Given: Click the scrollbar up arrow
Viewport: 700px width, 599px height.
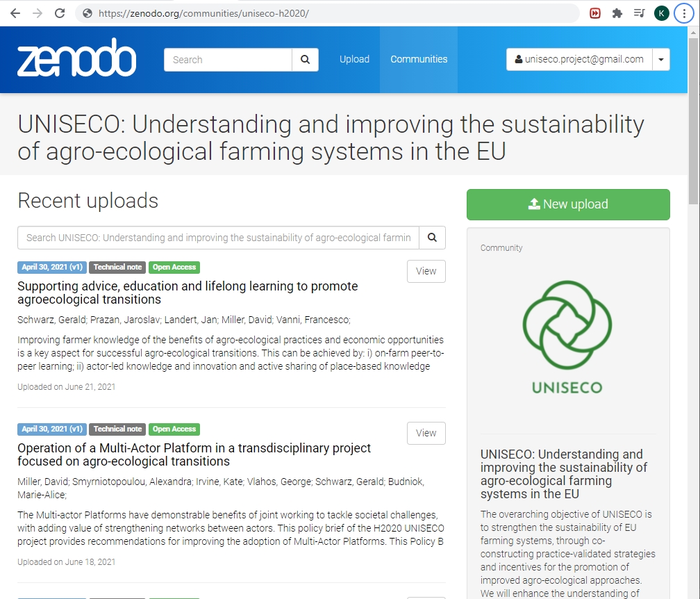Looking at the screenshot, I should point(693,32).
